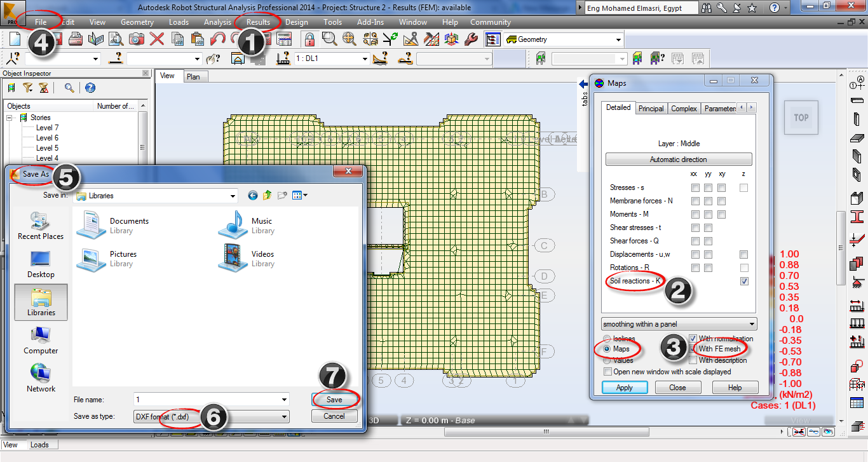
Task: Toggle With normalization checkbox
Action: click(x=693, y=339)
